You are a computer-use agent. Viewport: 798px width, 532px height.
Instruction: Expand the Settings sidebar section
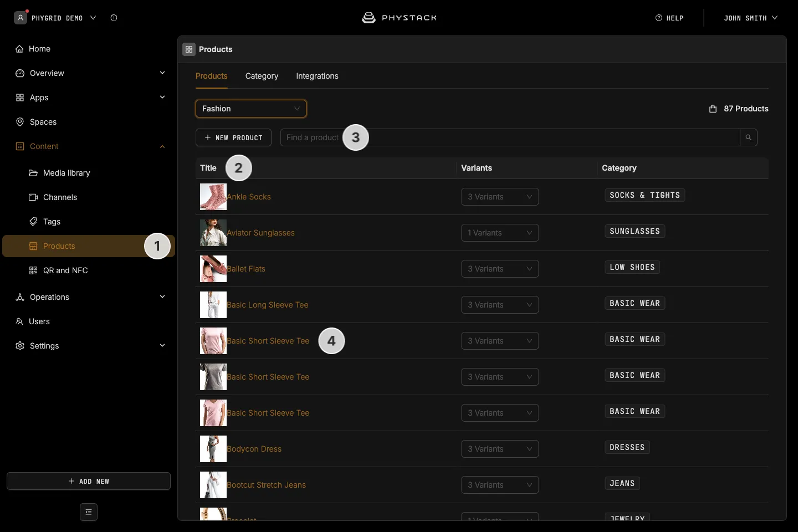(x=162, y=346)
